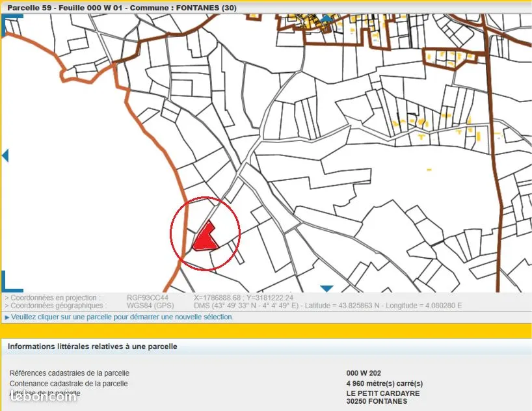Click the "Longitude = 4.080280 E" value

coord(423,306)
